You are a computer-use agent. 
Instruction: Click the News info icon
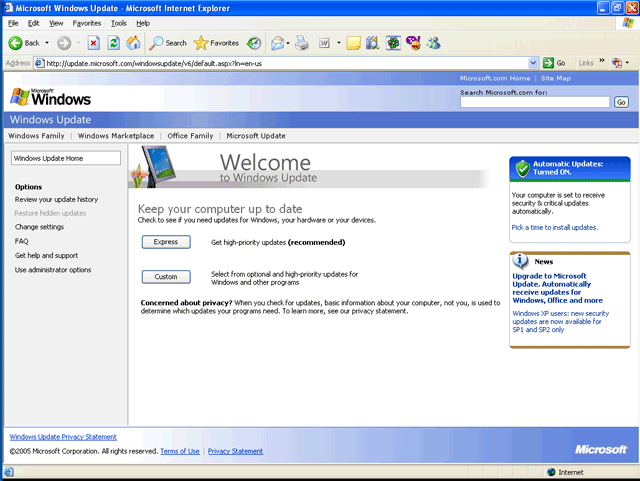[x=520, y=260]
